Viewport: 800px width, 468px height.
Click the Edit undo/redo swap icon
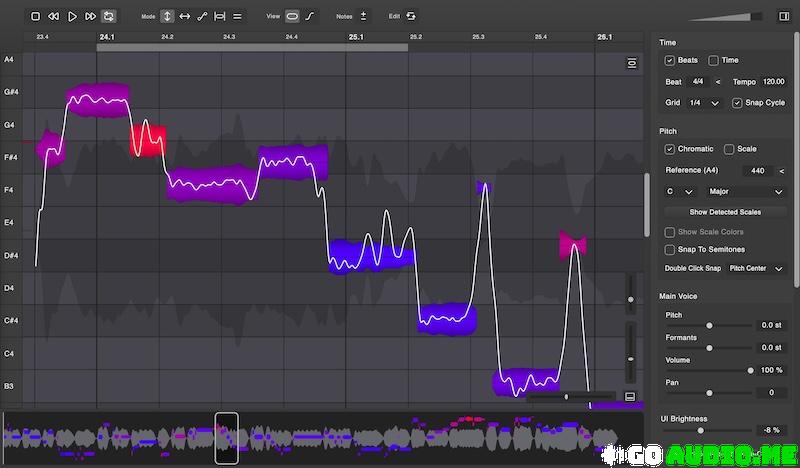410,16
